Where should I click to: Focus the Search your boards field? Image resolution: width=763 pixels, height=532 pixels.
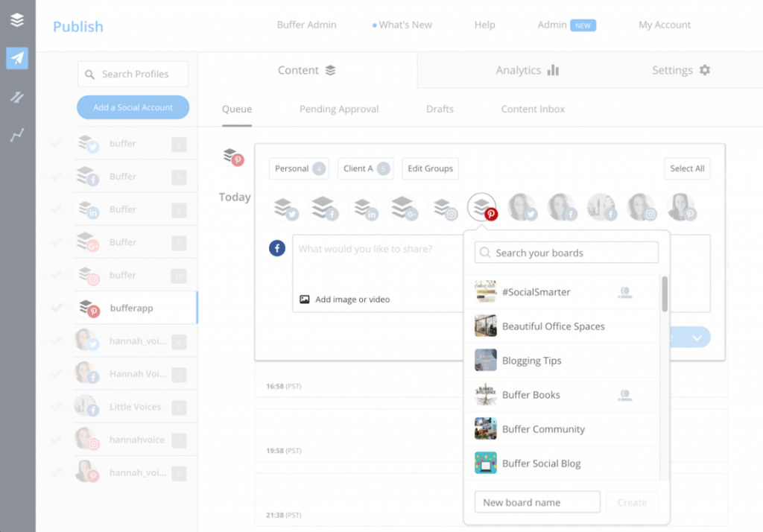[x=566, y=253]
